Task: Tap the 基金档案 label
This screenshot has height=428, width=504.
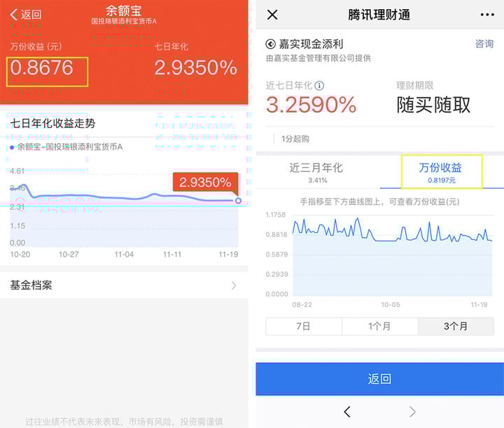Action: pos(31,285)
